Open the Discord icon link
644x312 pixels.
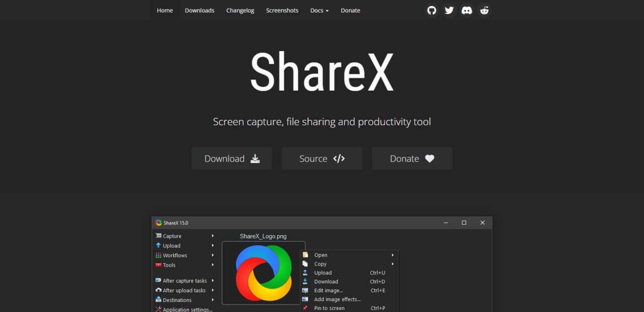coord(467,10)
